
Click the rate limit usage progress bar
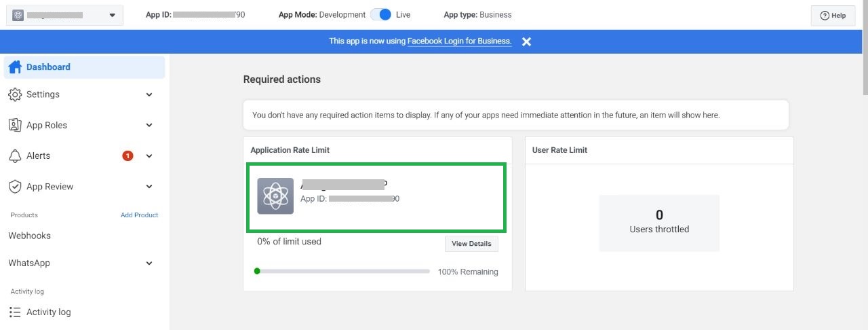(x=342, y=271)
